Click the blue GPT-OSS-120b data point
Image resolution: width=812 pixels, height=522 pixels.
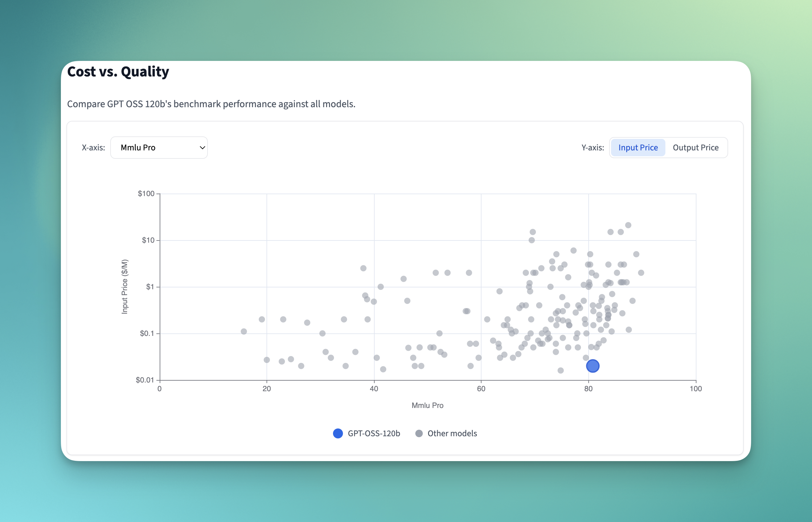(593, 366)
